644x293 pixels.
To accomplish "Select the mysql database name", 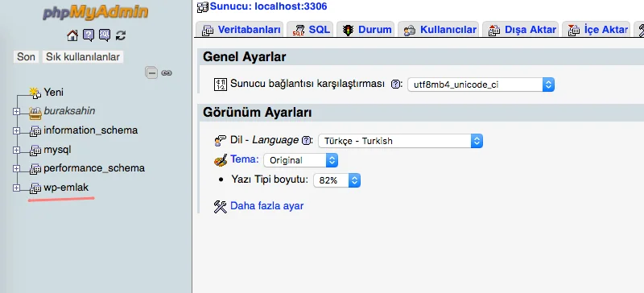I will pos(57,150).
